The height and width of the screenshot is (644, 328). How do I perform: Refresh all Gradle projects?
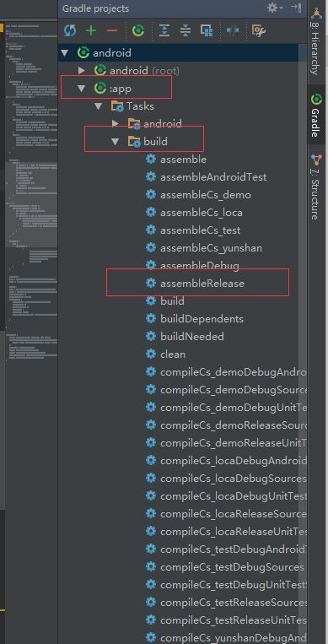click(70, 30)
